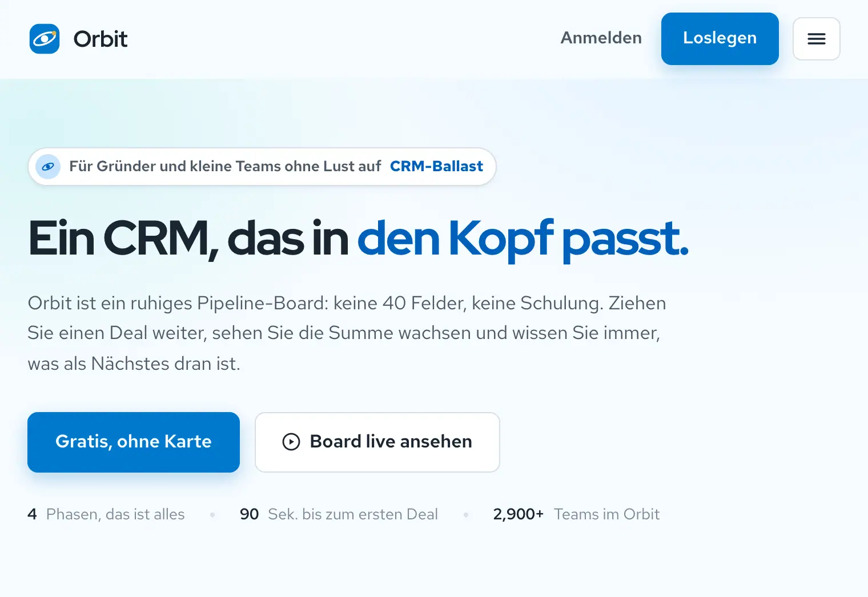868x597 pixels.
Task: Click the Loslegen button
Action: click(x=720, y=39)
